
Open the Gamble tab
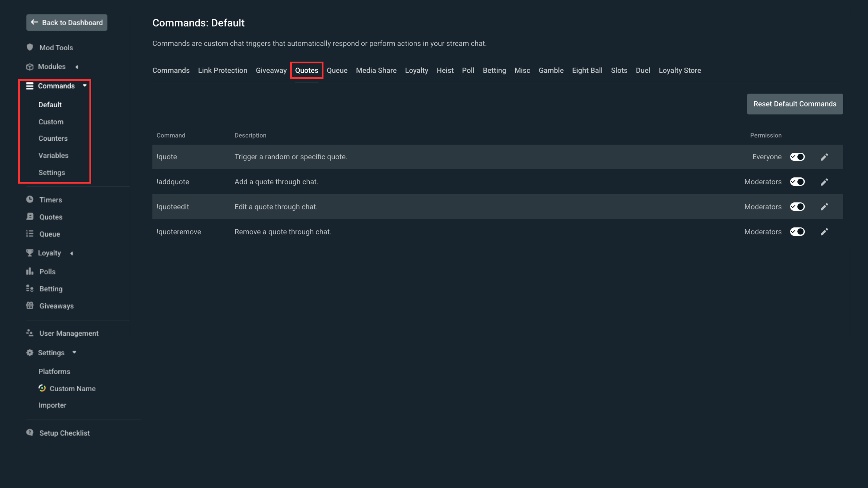(551, 70)
